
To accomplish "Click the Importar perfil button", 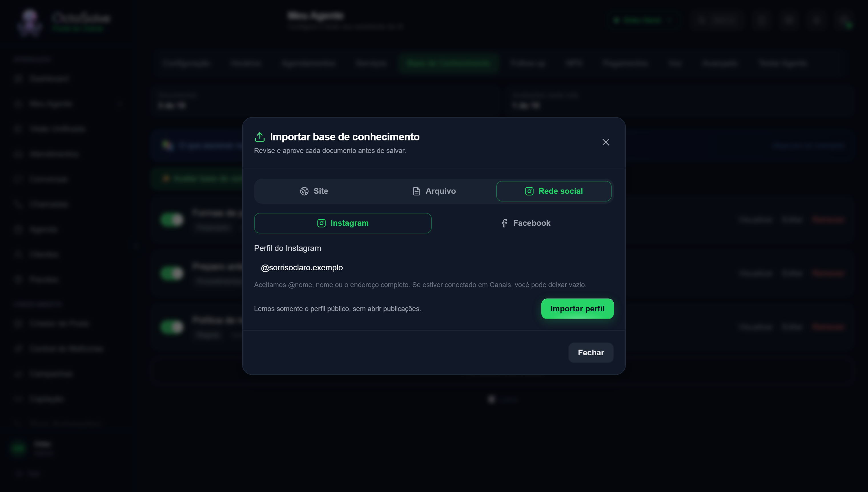I will point(577,309).
